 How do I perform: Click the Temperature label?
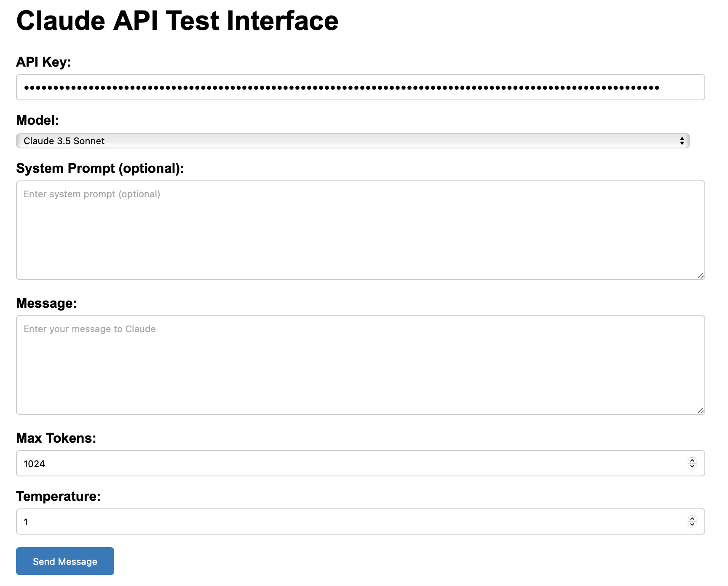pyautogui.click(x=59, y=496)
